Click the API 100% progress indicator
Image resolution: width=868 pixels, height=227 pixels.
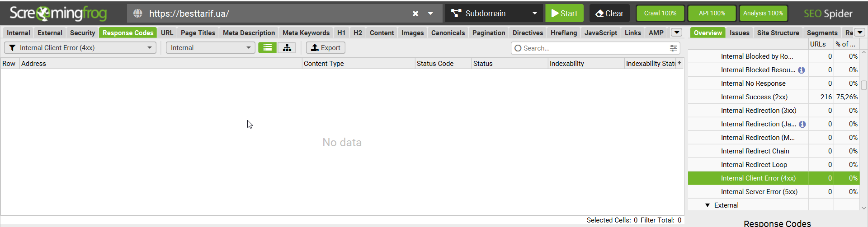[712, 14]
